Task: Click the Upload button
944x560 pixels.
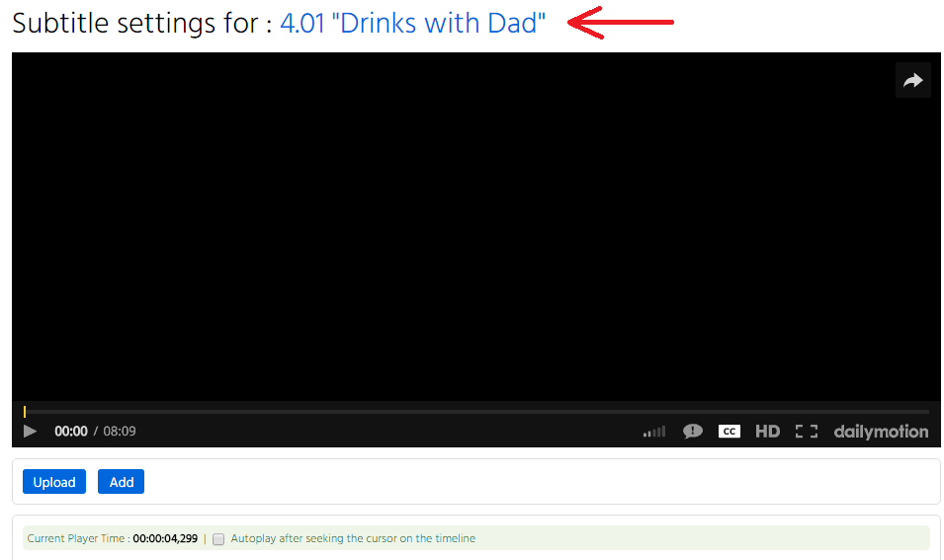Action: point(54,482)
